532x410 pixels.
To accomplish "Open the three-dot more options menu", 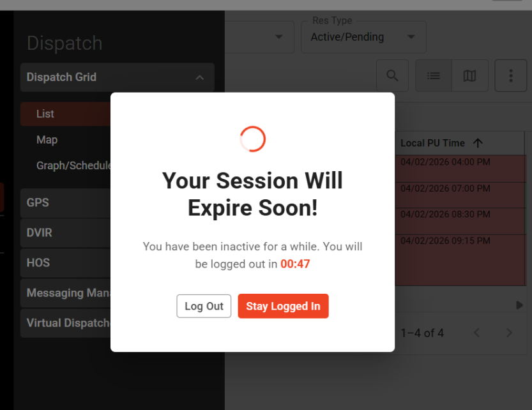I will [511, 76].
